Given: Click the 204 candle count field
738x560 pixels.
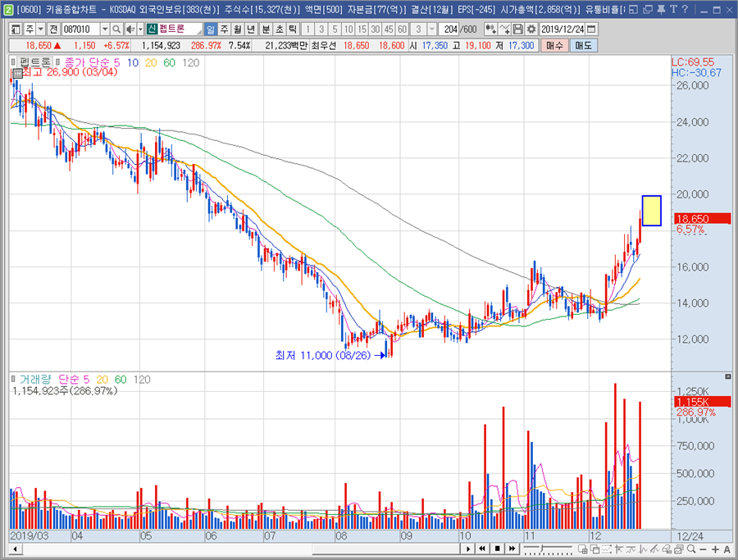Looking at the screenshot, I should [x=449, y=30].
